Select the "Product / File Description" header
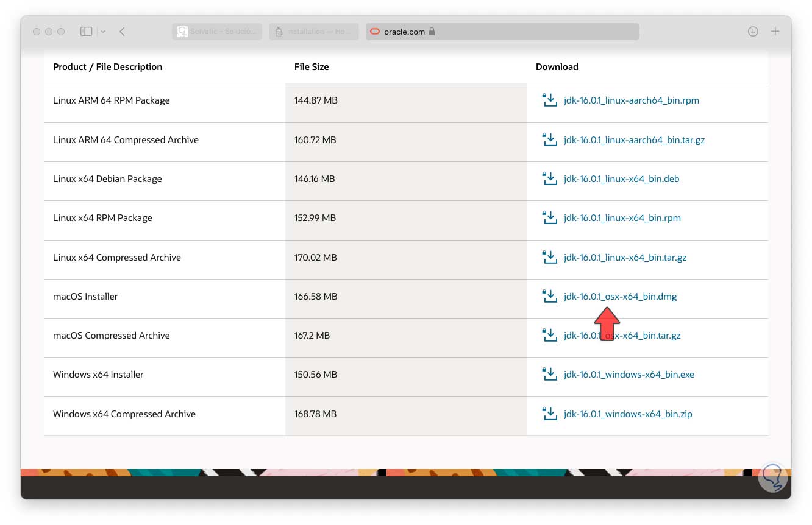Image resolution: width=812 pixels, height=525 pixels. pos(107,67)
